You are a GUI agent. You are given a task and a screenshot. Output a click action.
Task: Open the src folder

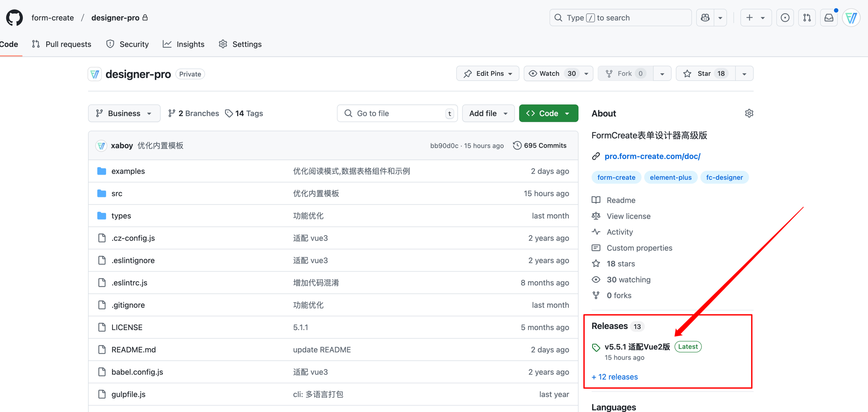[x=117, y=194]
